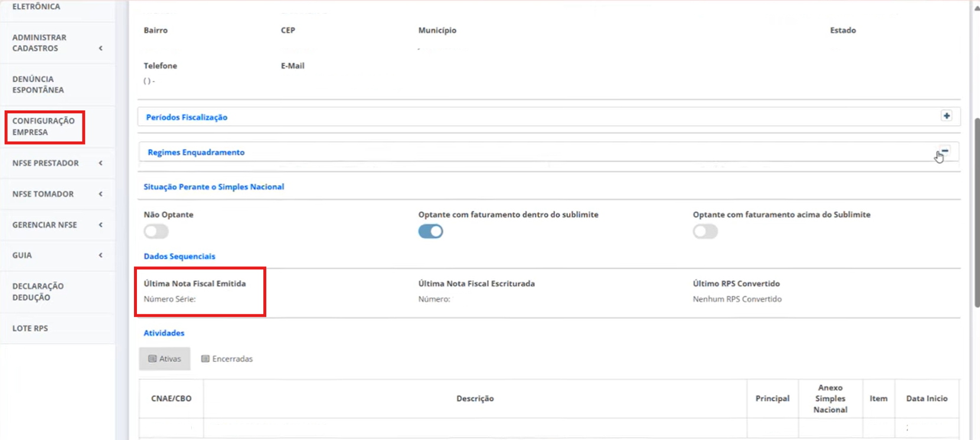Click the 'Nenhum RPS Convertido' text
The width and height of the screenshot is (980, 440).
737,299
